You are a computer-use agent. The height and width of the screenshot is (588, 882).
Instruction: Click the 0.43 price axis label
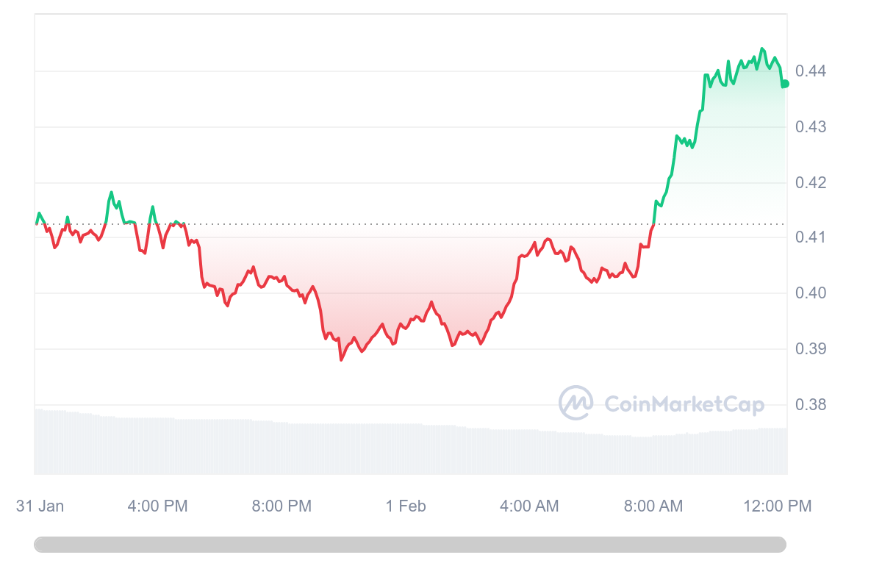point(811,127)
